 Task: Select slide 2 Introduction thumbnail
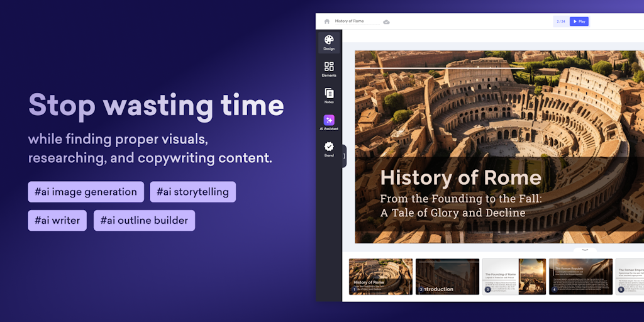(447, 277)
